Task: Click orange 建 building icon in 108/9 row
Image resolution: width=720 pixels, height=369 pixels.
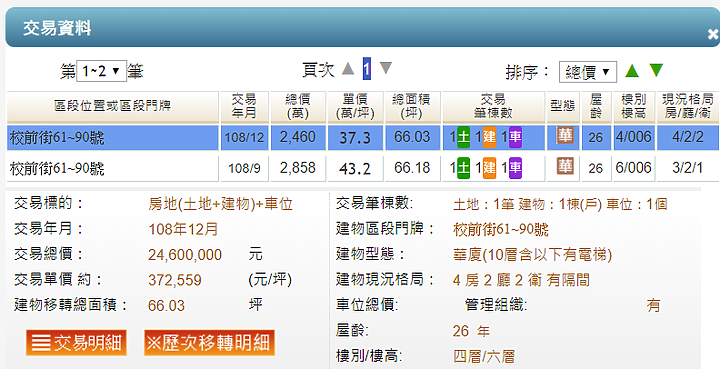Action: tap(489, 168)
